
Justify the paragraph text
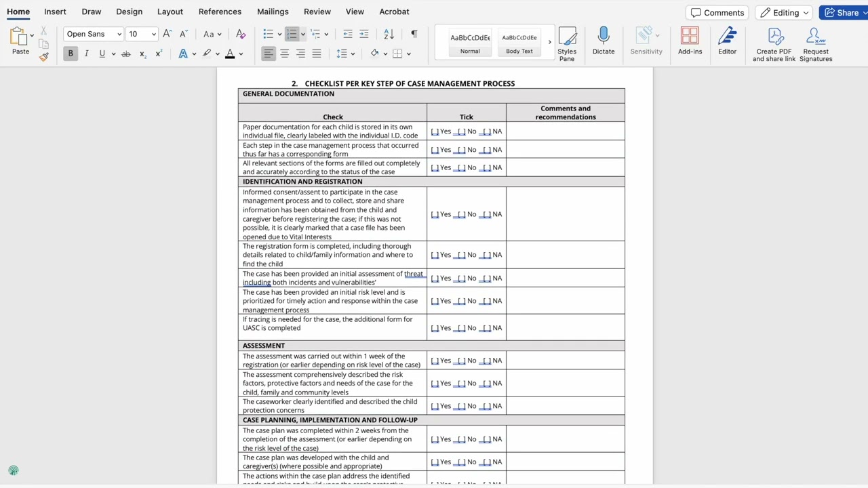pyautogui.click(x=317, y=54)
